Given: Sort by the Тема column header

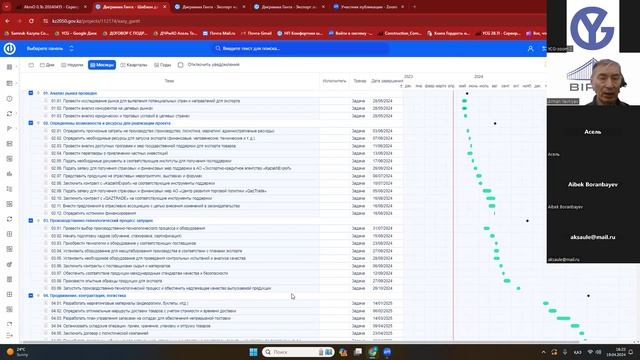Looking at the screenshot, I should coord(169,81).
